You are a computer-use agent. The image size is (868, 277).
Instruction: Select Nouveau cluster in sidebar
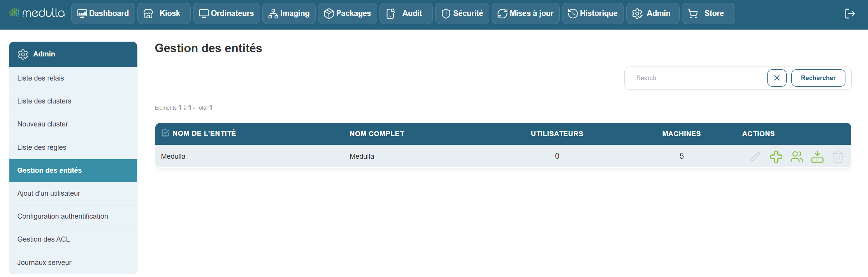tap(73, 124)
